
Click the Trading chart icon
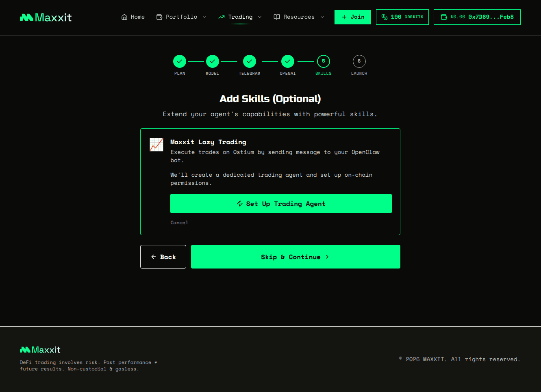(222, 17)
